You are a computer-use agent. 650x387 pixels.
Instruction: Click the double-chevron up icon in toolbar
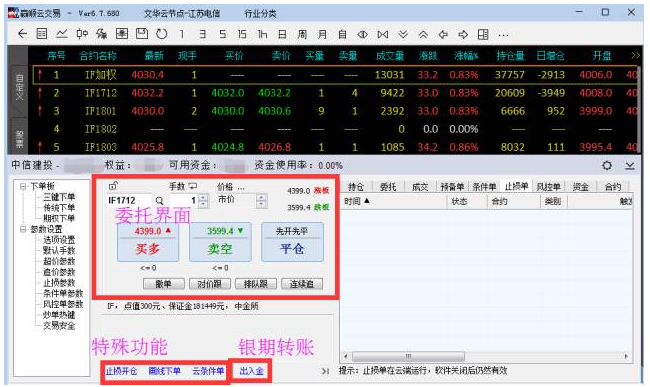click(423, 34)
